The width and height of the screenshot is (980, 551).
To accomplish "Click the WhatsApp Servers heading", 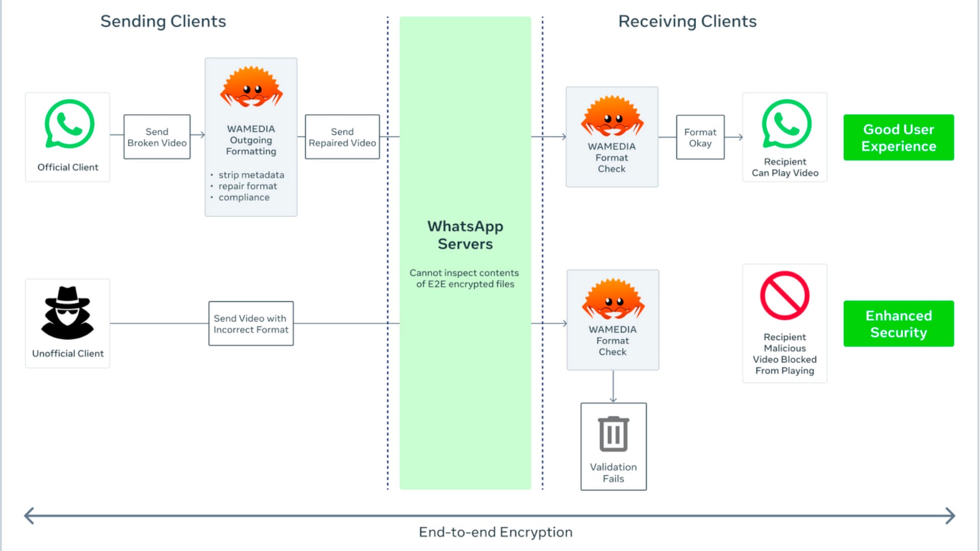I will pos(465,235).
